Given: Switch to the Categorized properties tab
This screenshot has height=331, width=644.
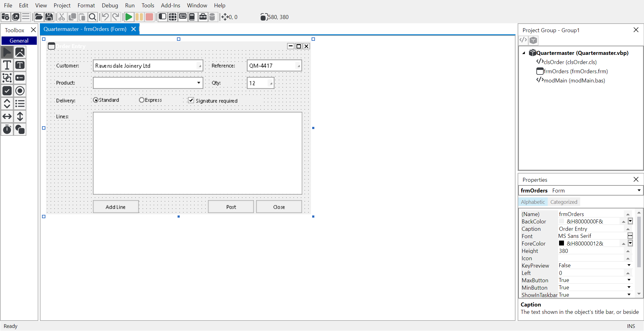Looking at the screenshot, I should [564, 202].
